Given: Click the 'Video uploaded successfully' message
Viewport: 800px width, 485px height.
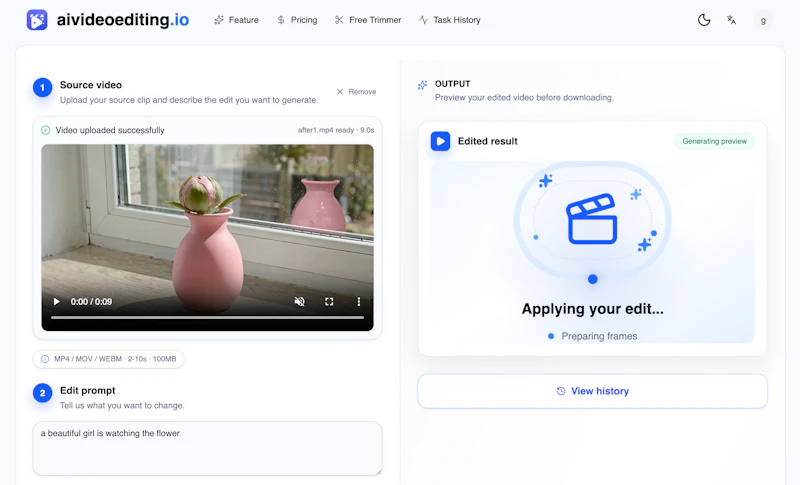Looking at the screenshot, I should (110, 130).
